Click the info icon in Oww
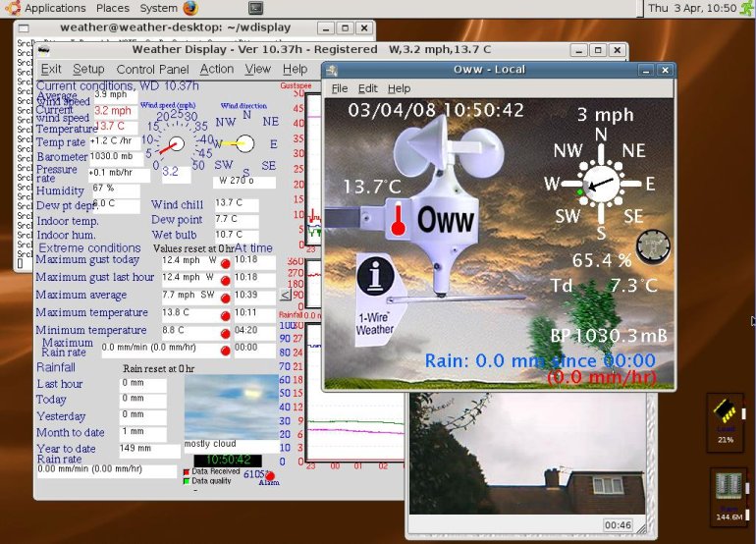Viewport: 756px width, 544px height. [x=376, y=276]
